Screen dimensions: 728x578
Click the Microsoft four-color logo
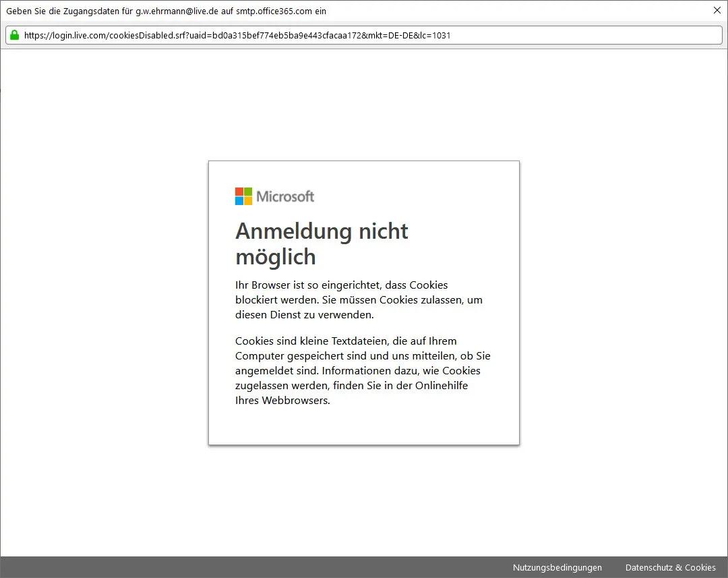click(x=243, y=196)
